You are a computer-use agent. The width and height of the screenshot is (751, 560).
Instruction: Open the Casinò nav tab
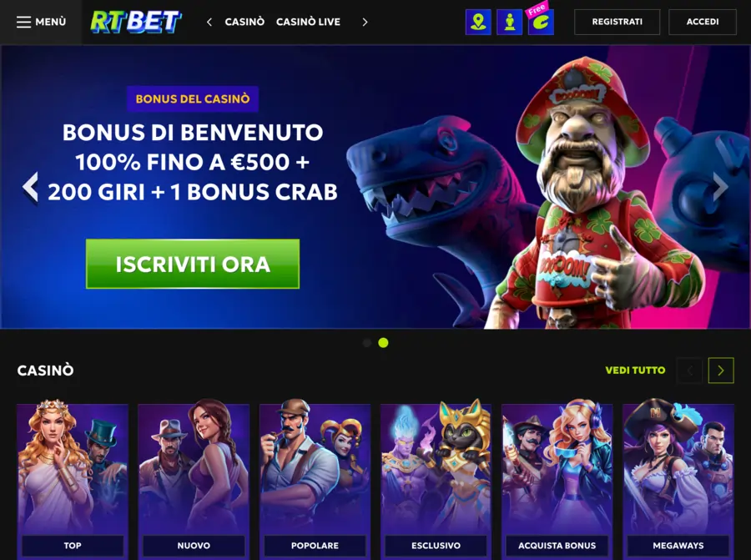coord(244,22)
